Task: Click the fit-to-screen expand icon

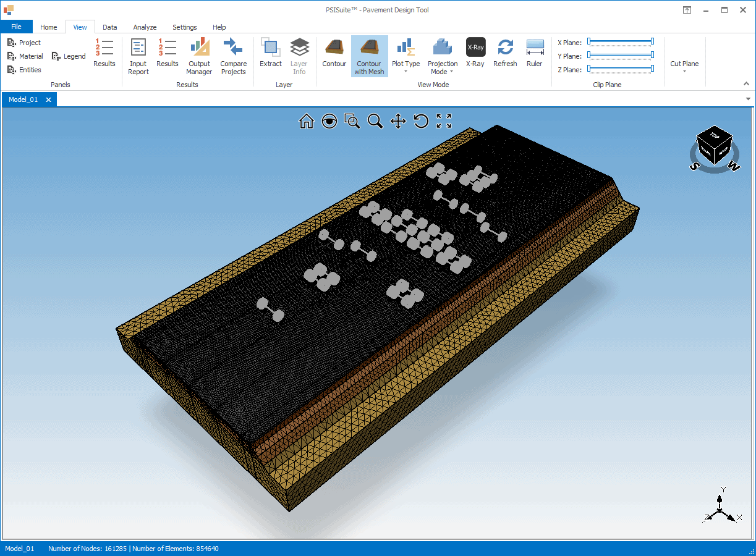Action: (x=444, y=121)
